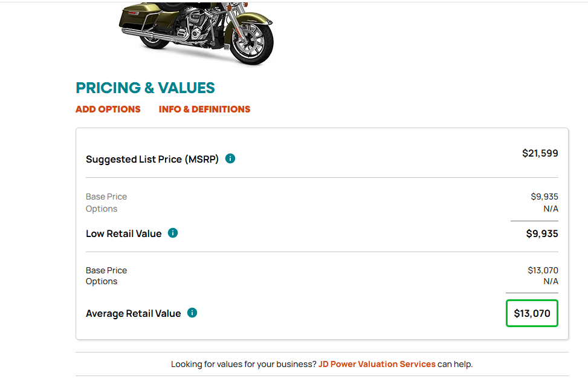This screenshot has height=390, width=588.
Task: Show the Average Retail Value info tooltip icon
Action: tap(192, 313)
